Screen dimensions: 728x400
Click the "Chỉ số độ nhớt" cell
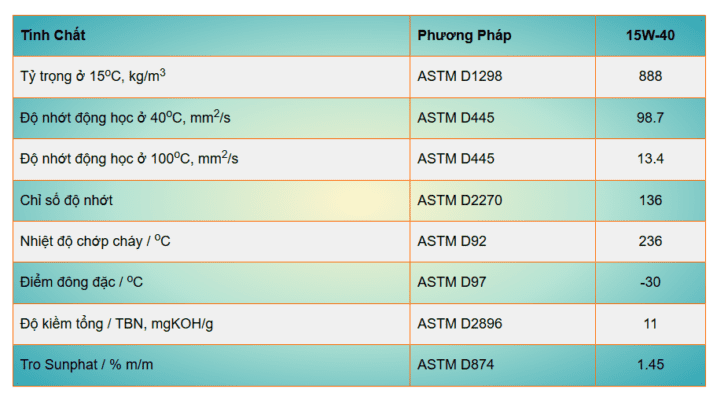click(66, 200)
